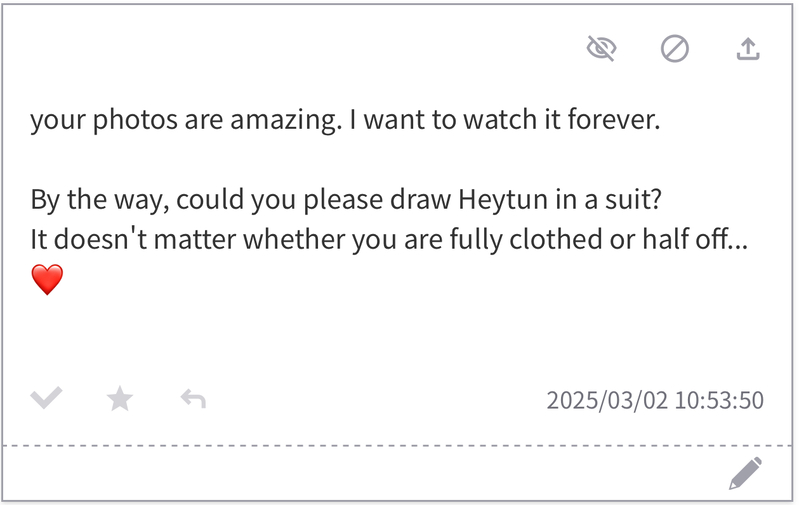Viewport: 799px width, 505px height.
Task: Favorite this message with the star icon
Action: point(120,400)
